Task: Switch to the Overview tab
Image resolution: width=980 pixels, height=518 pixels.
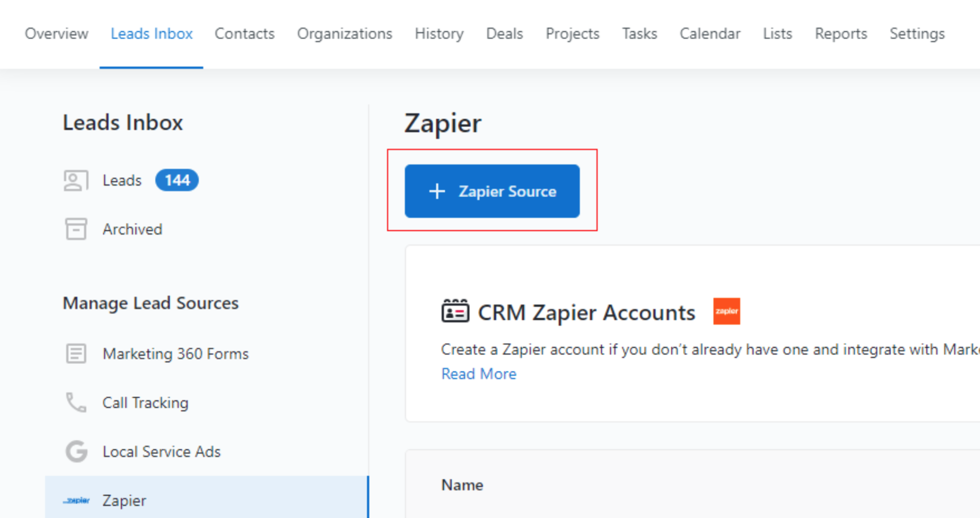Action: (56, 34)
